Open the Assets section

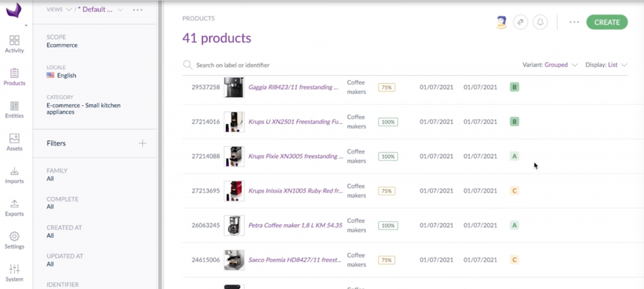point(14,142)
